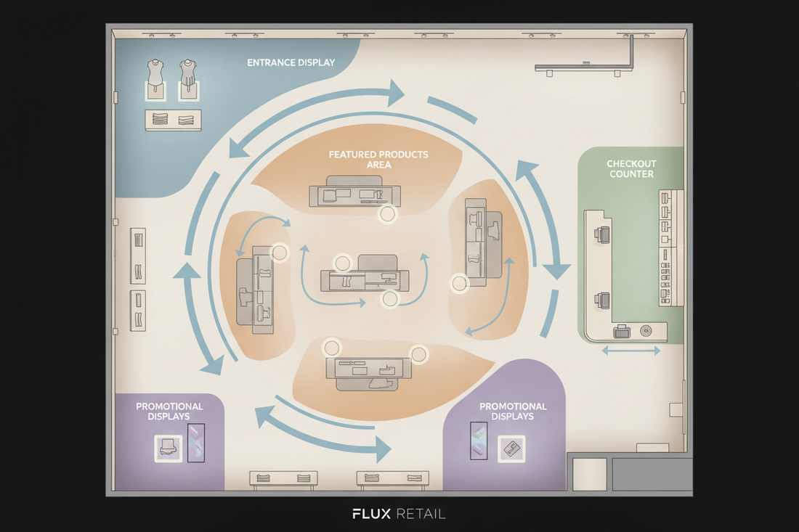Select the center display table

click(365, 274)
